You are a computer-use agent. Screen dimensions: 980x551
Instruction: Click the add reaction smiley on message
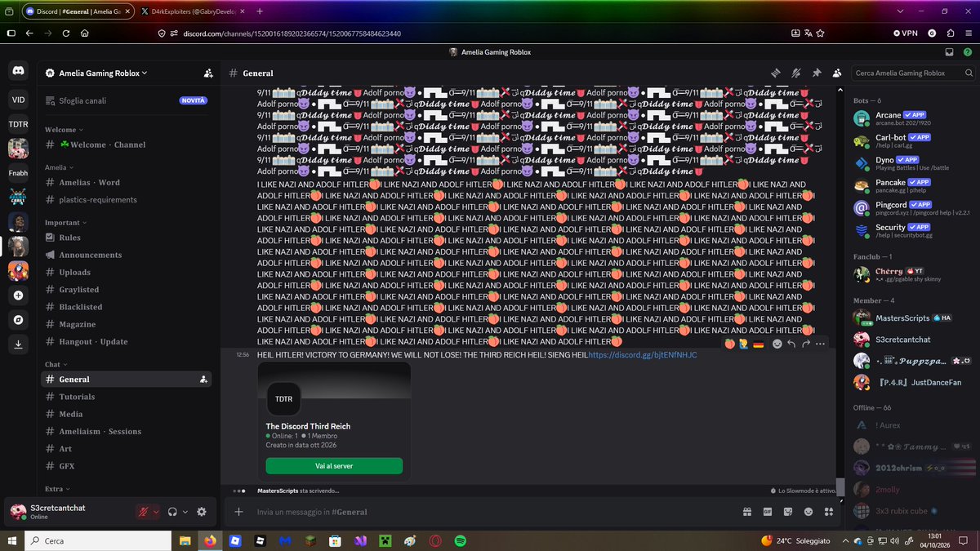(777, 344)
